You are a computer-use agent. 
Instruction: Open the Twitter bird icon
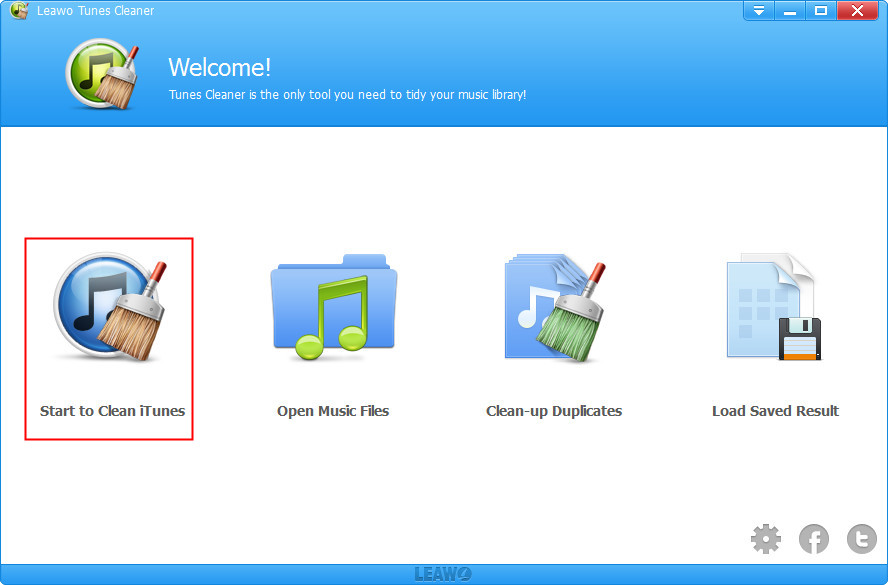(861, 540)
